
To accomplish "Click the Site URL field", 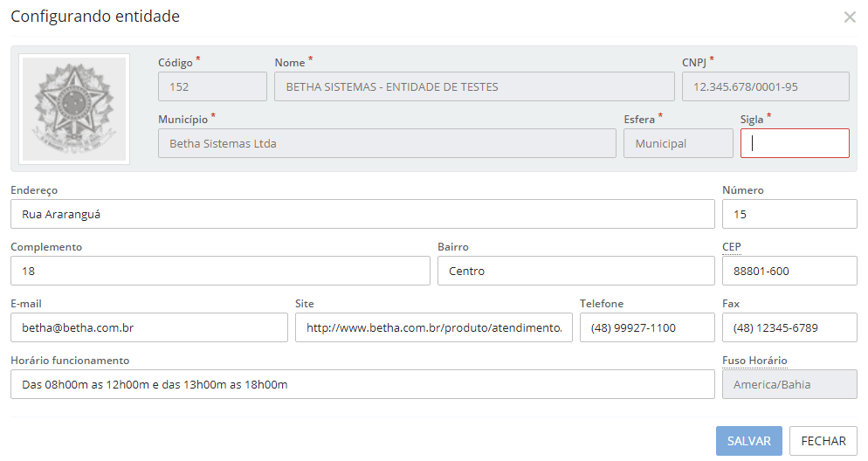I will [434, 327].
